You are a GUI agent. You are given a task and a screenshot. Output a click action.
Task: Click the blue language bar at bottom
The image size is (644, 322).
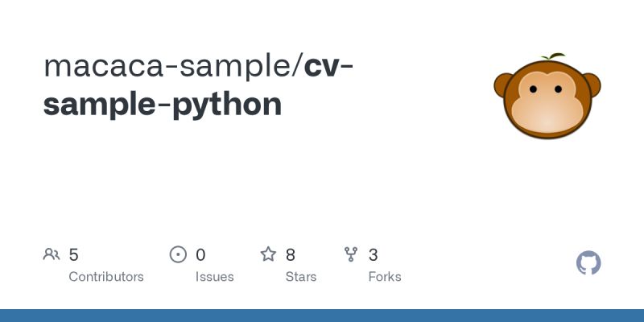coord(322,316)
